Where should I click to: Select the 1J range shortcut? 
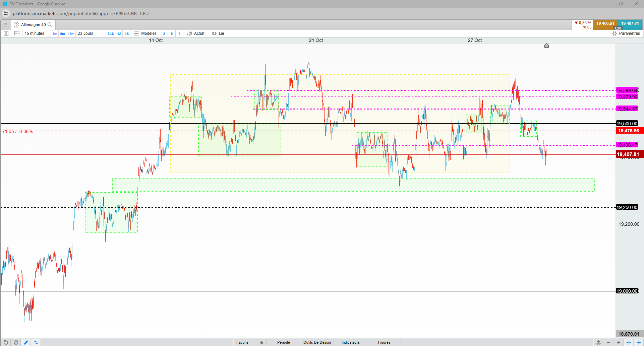pos(119,34)
